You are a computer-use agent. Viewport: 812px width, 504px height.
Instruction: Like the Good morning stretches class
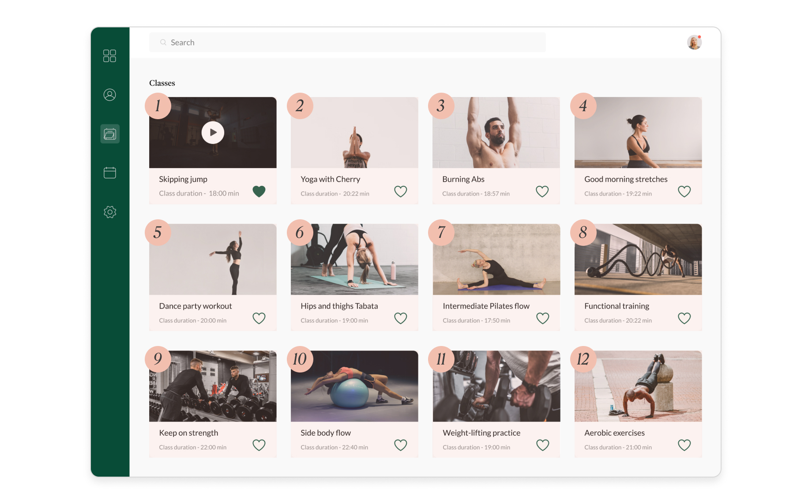(x=684, y=191)
